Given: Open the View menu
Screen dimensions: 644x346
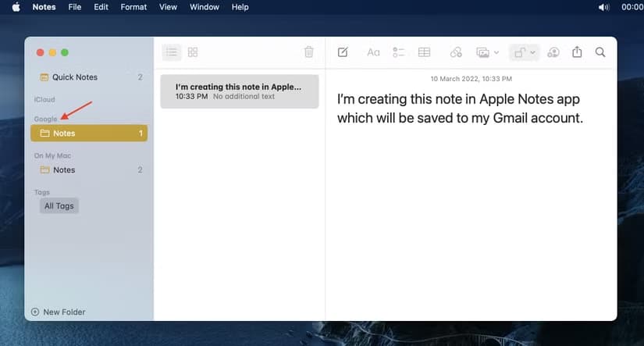Looking at the screenshot, I should 168,7.
